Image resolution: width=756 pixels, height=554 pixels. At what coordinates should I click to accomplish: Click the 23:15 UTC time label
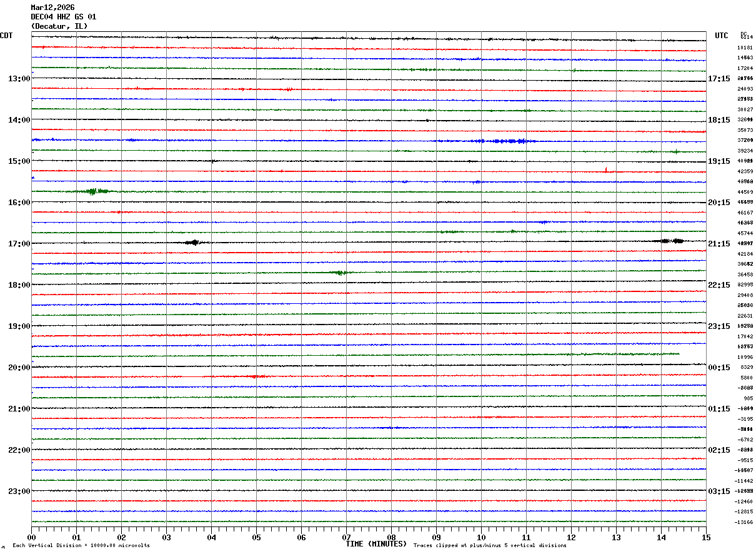(719, 326)
